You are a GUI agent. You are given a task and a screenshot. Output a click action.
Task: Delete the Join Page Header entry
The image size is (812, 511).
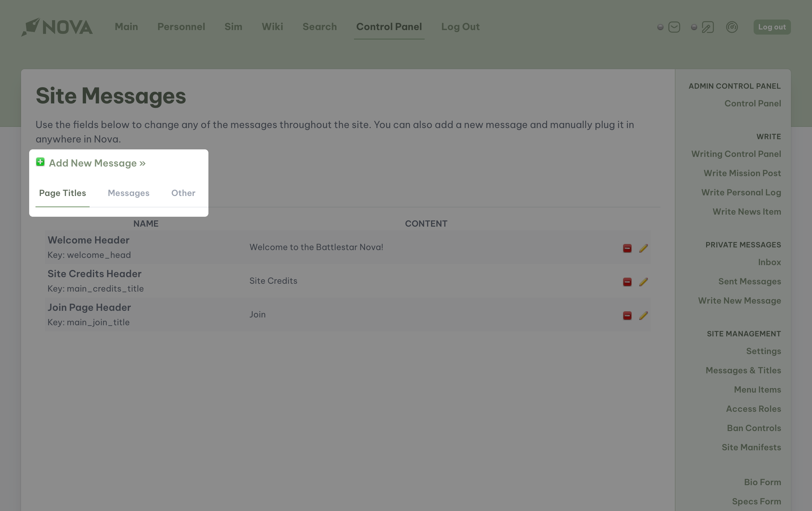[627, 316]
